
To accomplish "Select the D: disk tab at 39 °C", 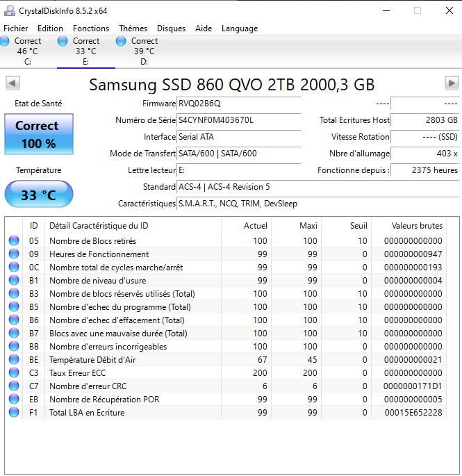I will [x=145, y=51].
